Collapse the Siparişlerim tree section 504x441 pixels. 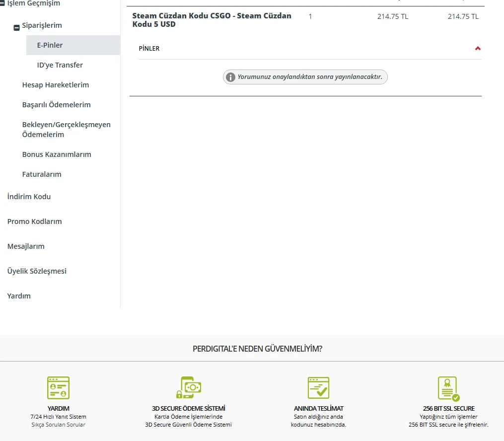tap(16, 28)
